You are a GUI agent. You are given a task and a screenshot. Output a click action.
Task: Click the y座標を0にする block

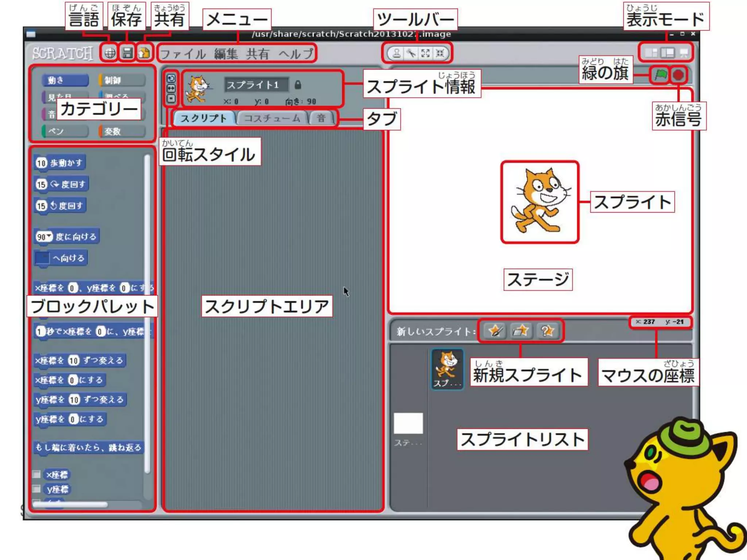70,419
